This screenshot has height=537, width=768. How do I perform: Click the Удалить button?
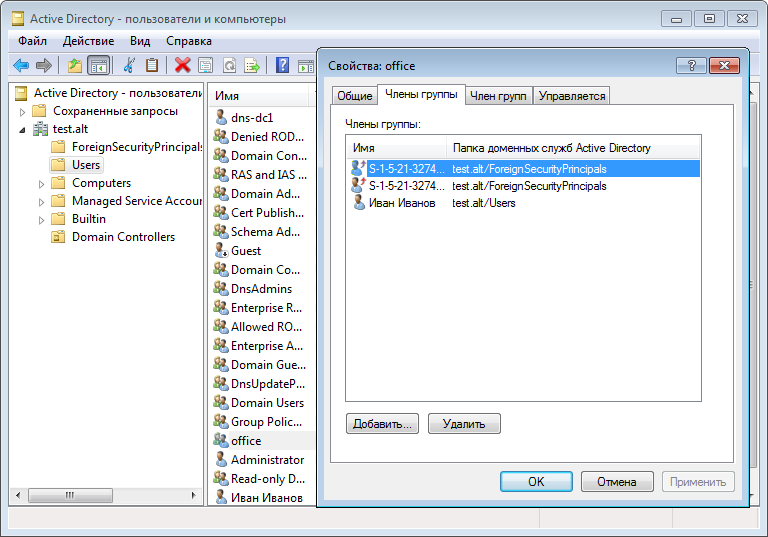pyautogui.click(x=464, y=424)
